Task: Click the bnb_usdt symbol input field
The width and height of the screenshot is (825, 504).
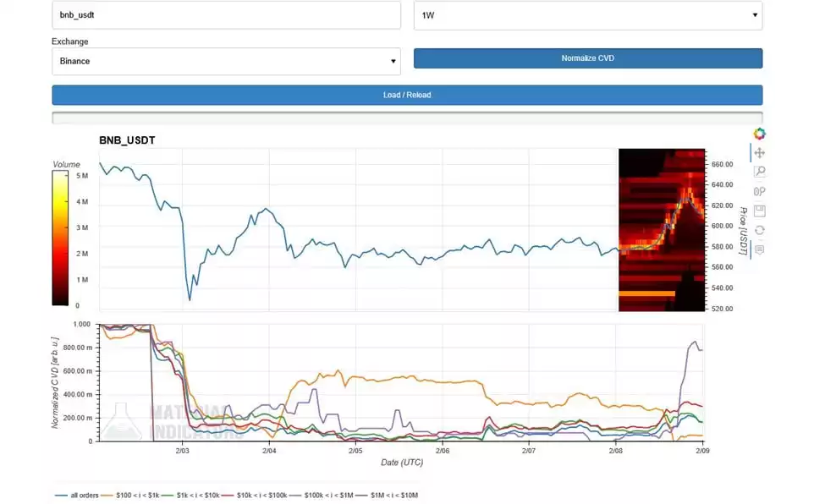Action: 226,14
